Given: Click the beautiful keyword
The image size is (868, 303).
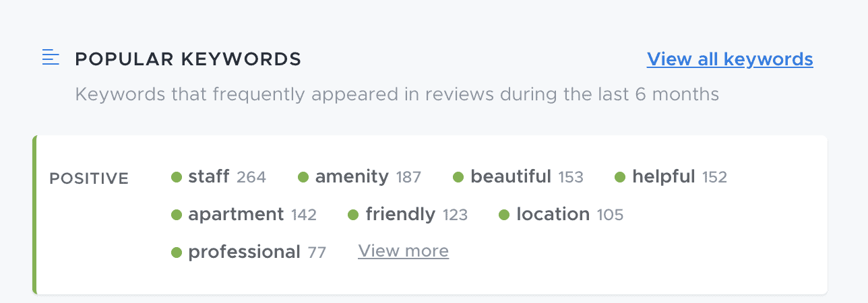Looking at the screenshot, I should [510, 177].
